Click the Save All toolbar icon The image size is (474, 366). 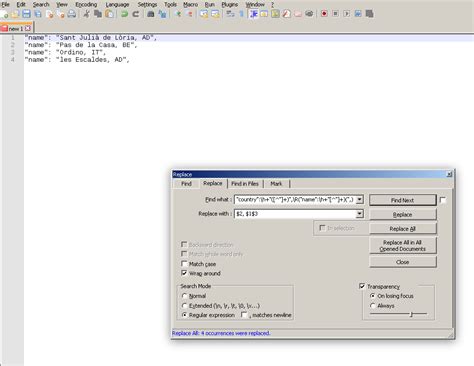tap(38, 14)
